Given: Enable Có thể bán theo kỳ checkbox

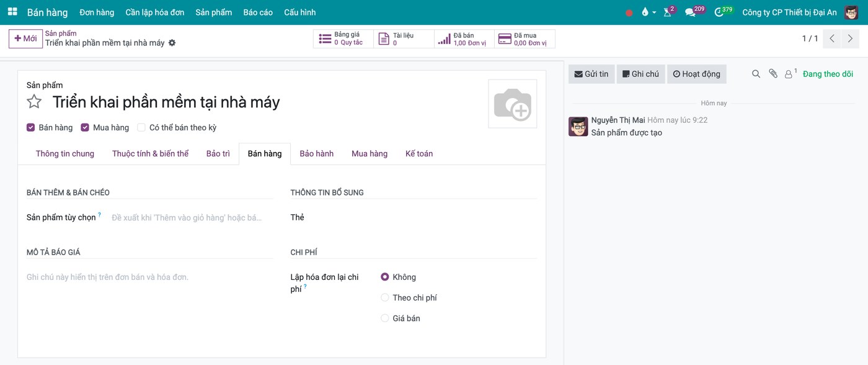Looking at the screenshot, I should pyautogui.click(x=141, y=128).
